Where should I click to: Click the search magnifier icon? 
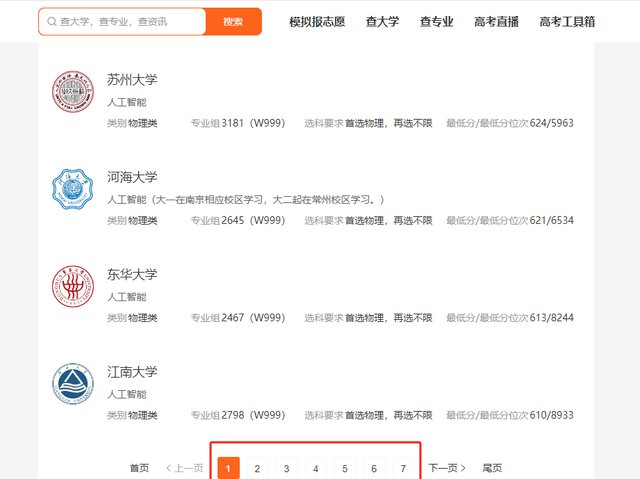52,21
